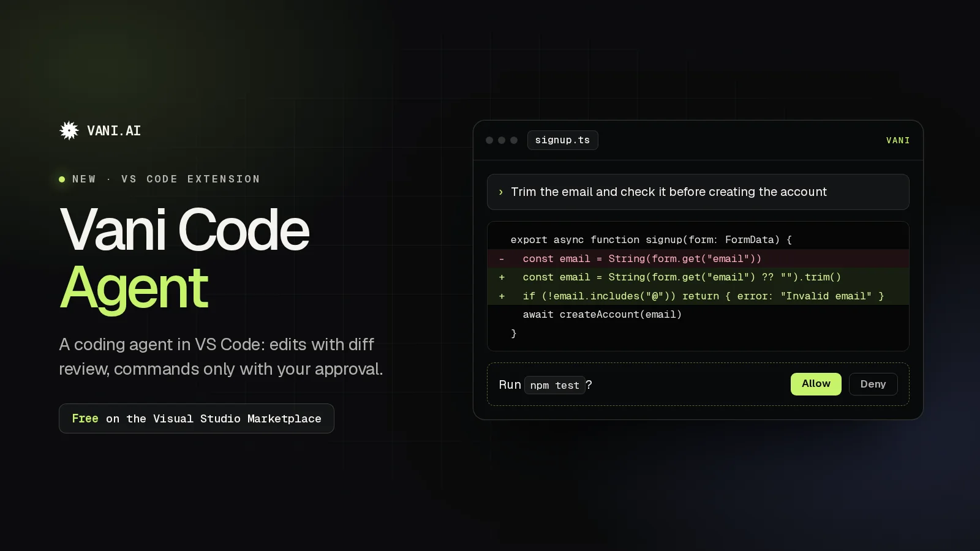Click the removed 'const email' diff line
The height and width of the screenshot is (551, 980).
[x=698, y=259]
